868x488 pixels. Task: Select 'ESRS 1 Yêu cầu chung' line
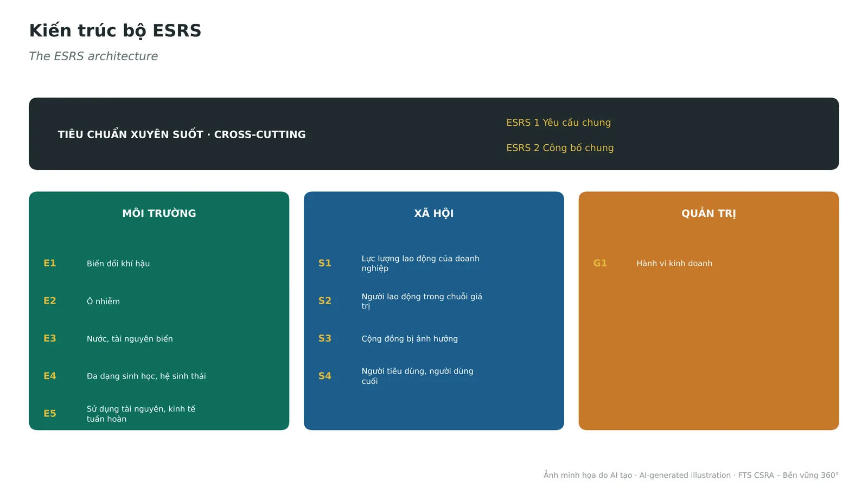click(558, 123)
